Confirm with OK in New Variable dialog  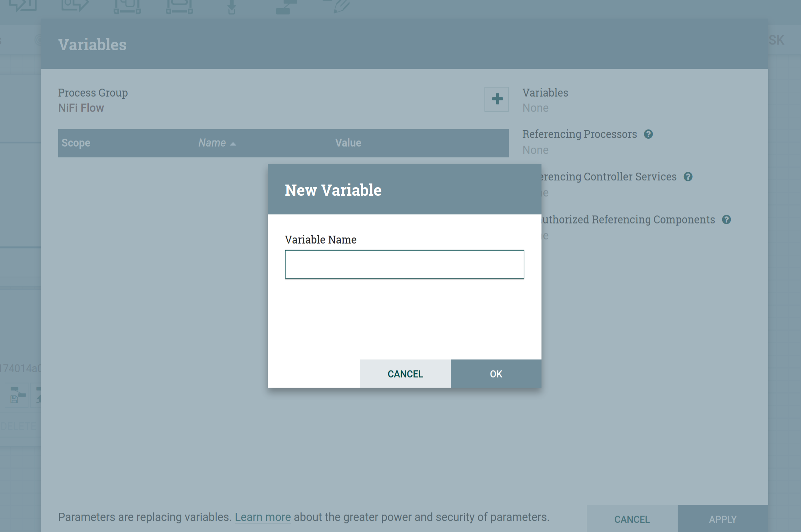(x=496, y=374)
